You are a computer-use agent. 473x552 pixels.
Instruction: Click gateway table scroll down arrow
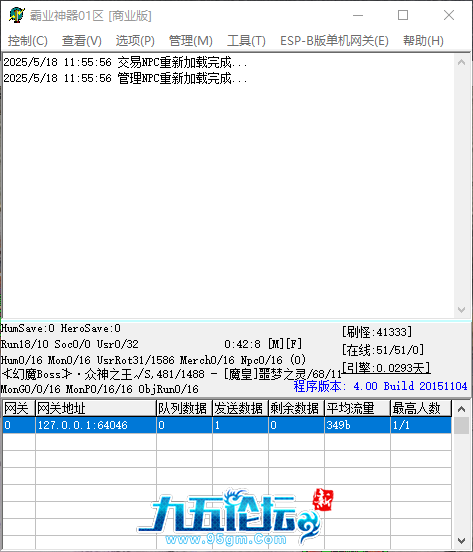461,541
